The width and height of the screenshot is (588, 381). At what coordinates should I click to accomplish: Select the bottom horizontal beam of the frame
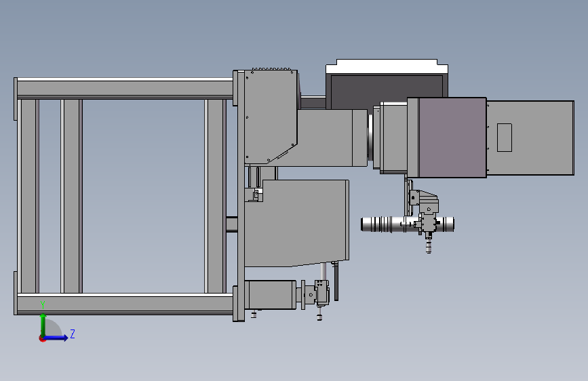point(125,304)
